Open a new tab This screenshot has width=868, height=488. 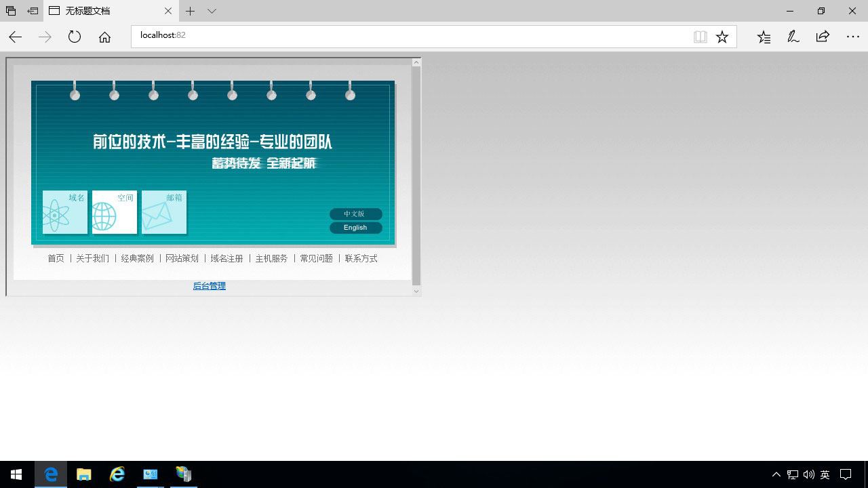pyautogui.click(x=191, y=11)
